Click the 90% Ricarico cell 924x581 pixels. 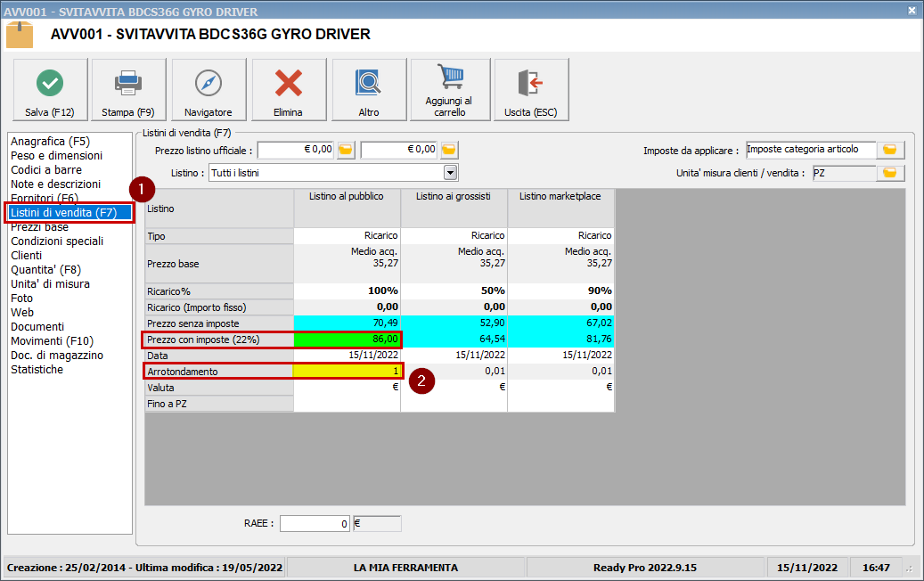[x=561, y=291]
